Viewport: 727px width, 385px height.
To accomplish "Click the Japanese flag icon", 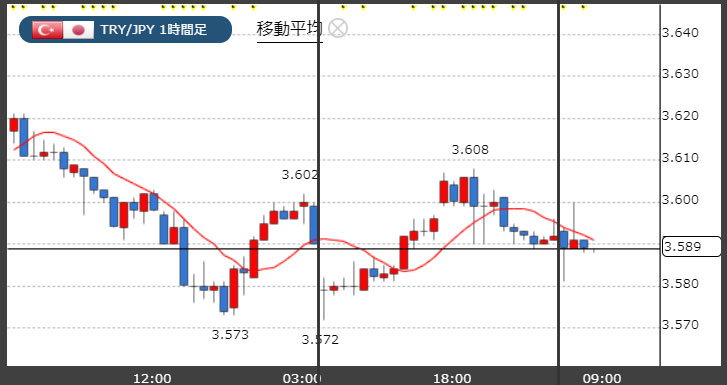I will tap(78, 30).
